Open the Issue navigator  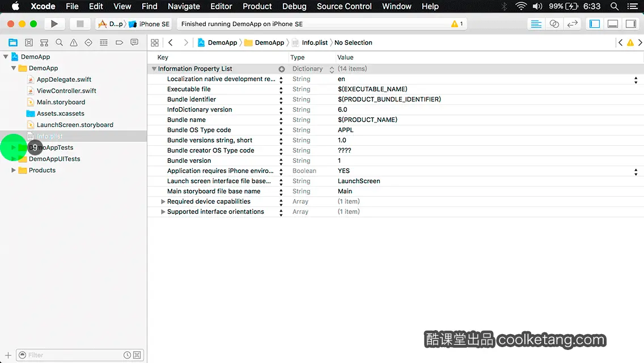[74, 43]
